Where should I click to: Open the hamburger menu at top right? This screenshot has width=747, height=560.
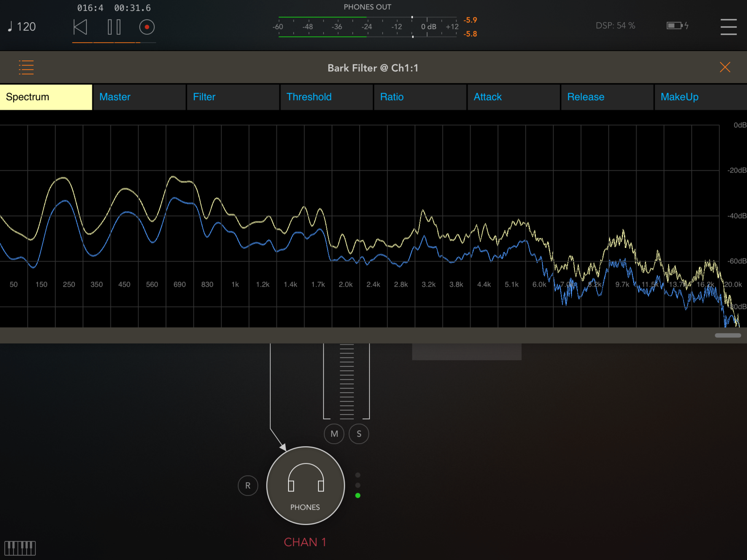coord(728,27)
